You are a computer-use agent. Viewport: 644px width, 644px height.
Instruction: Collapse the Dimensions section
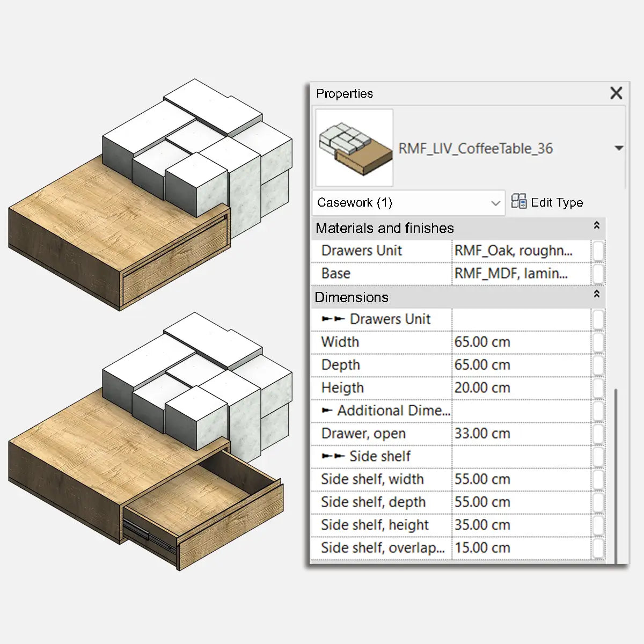pyautogui.click(x=596, y=295)
